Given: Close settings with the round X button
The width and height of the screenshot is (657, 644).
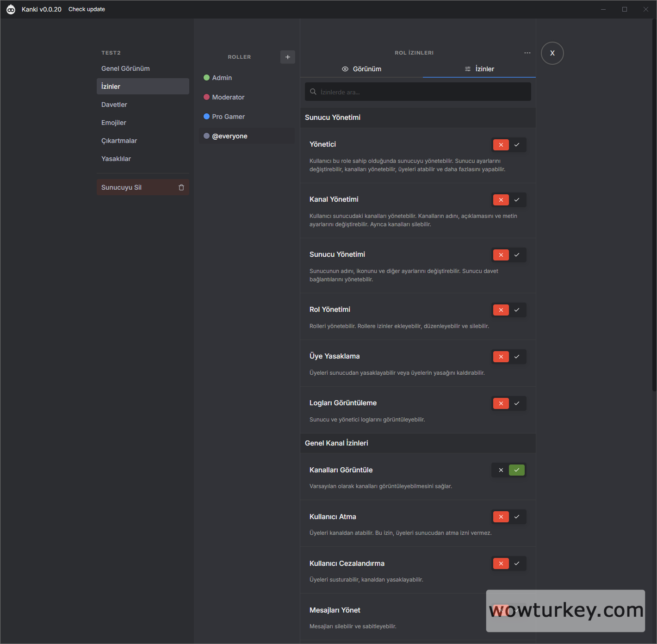Looking at the screenshot, I should 552,53.
